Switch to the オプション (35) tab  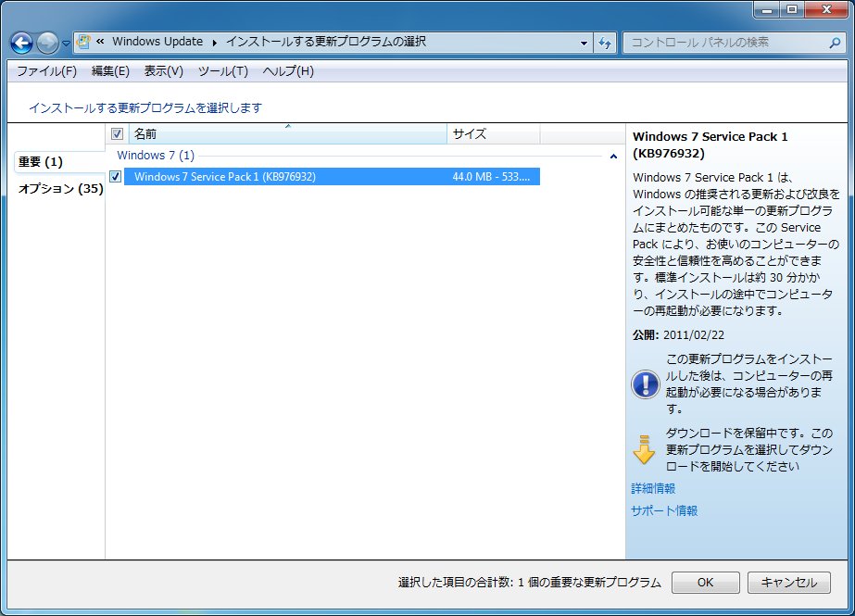click(x=59, y=189)
